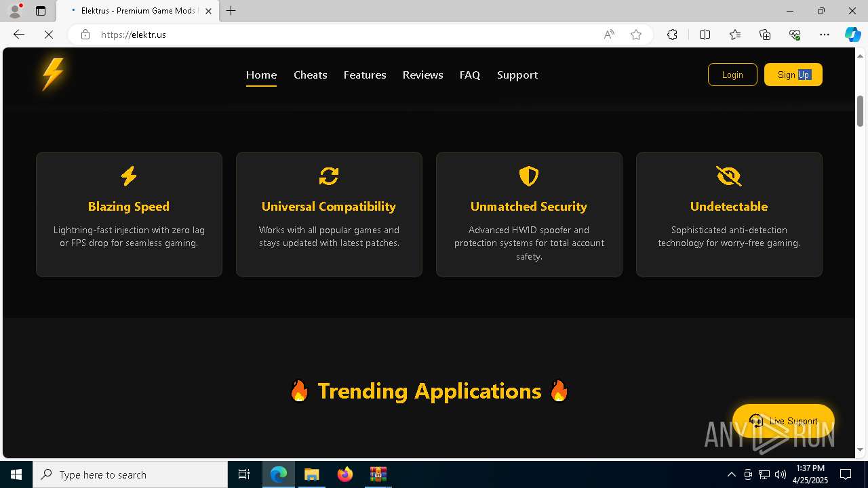868x488 pixels.
Task: Show hidden system tray icons chevron
Action: (x=731, y=474)
